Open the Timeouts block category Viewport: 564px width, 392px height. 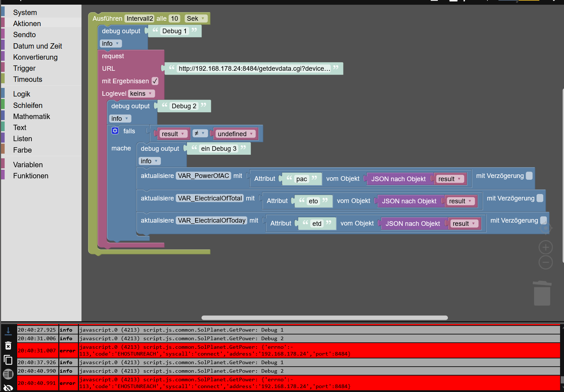(41, 79)
